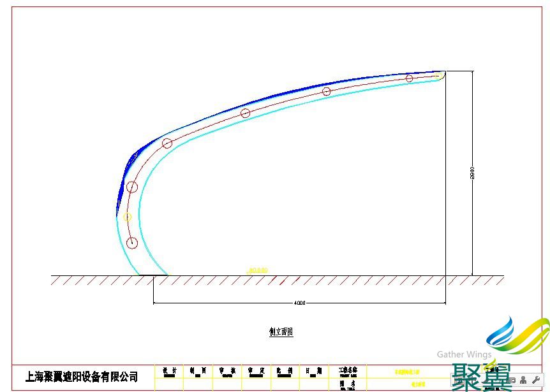Image resolution: width=550 pixels, height=392 pixels.
Task: Click the 2900 vertical dimension text
Action: (x=472, y=173)
